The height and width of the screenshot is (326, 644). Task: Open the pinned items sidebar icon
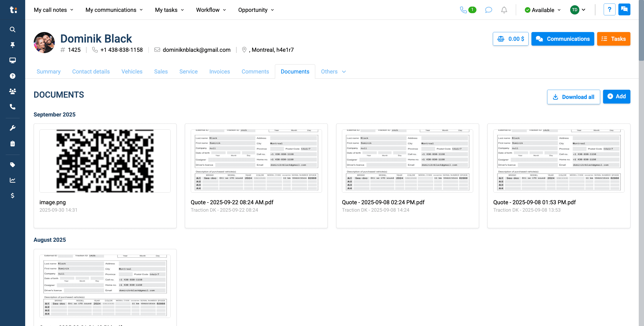[12, 45]
